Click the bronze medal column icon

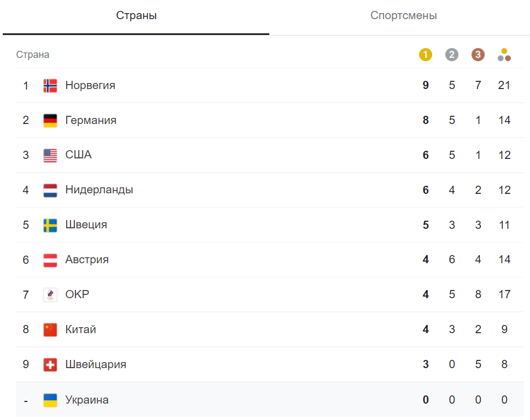(478, 55)
